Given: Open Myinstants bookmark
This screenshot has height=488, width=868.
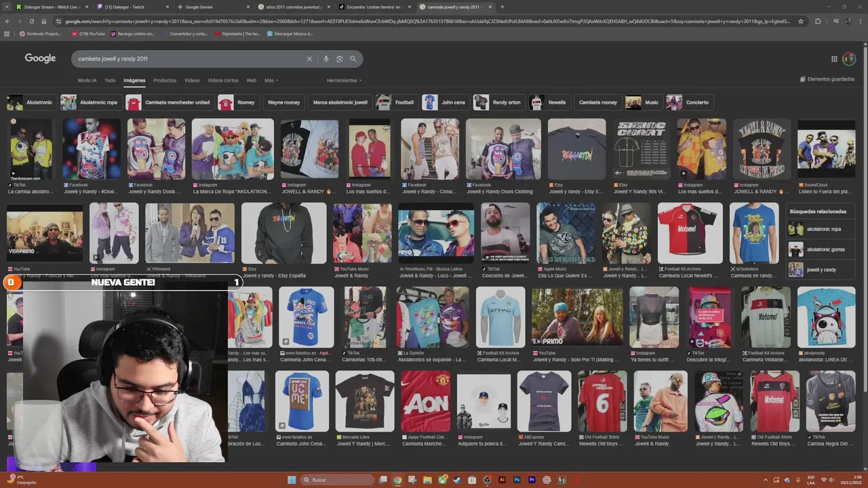Looking at the screenshot, I should pos(237,33).
